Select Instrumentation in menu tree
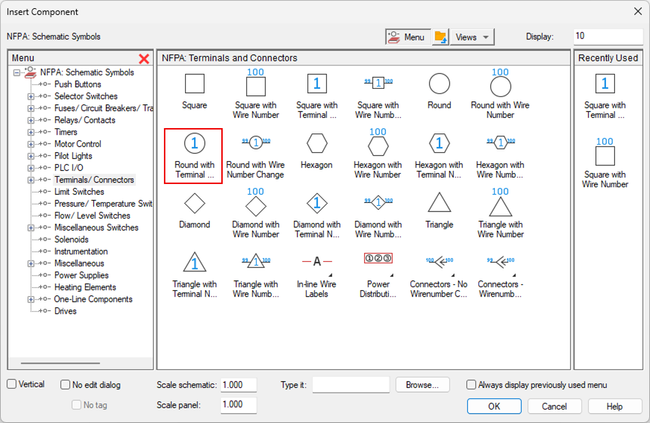 pyautogui.click(x=81, y=251)
